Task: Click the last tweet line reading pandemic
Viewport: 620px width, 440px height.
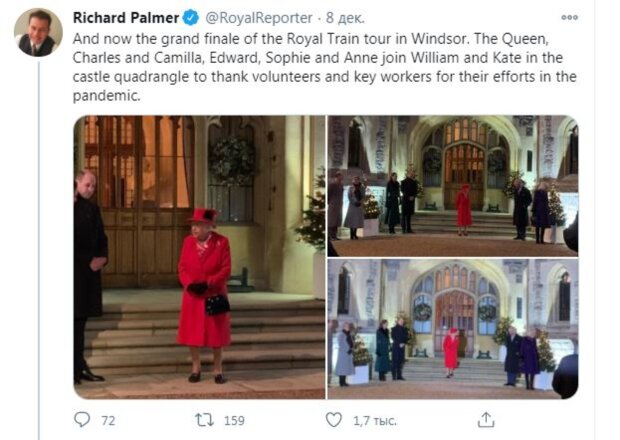Action: 106,96
